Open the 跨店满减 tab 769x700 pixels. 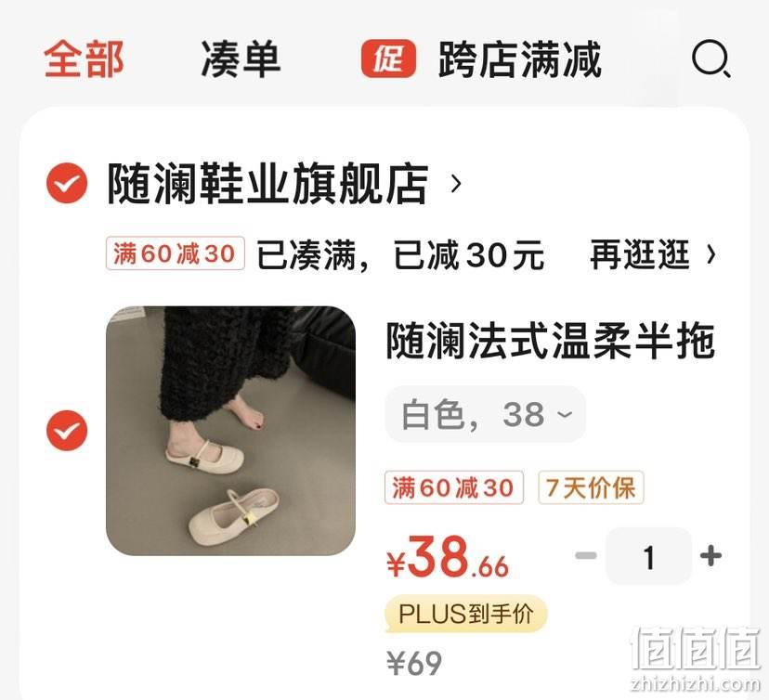(520, 59)
